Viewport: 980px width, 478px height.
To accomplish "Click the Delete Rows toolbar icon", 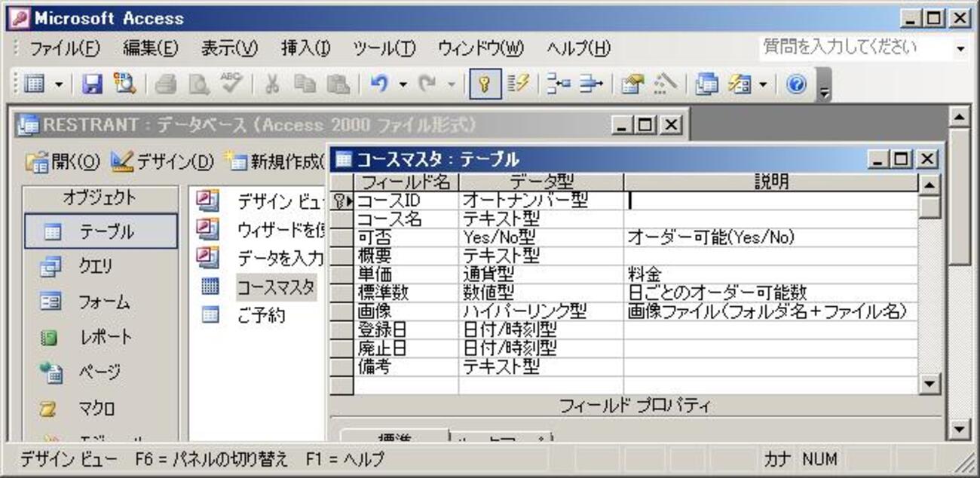I will (x=590, y=84).
